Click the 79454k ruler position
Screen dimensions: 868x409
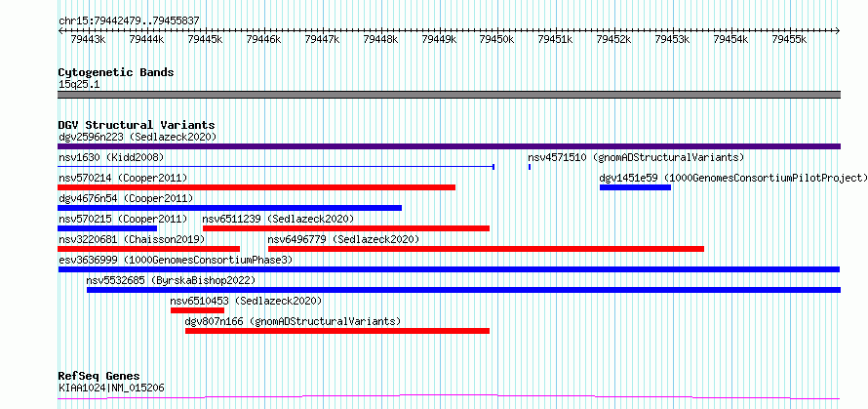(730, 39)
